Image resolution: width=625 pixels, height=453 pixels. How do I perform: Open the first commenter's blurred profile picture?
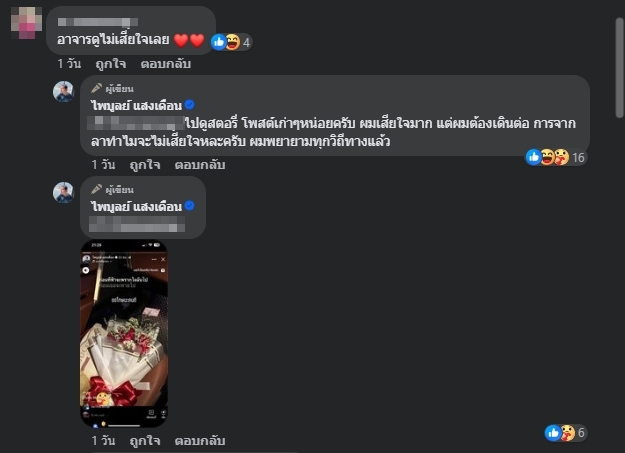(x=26, y=22)
